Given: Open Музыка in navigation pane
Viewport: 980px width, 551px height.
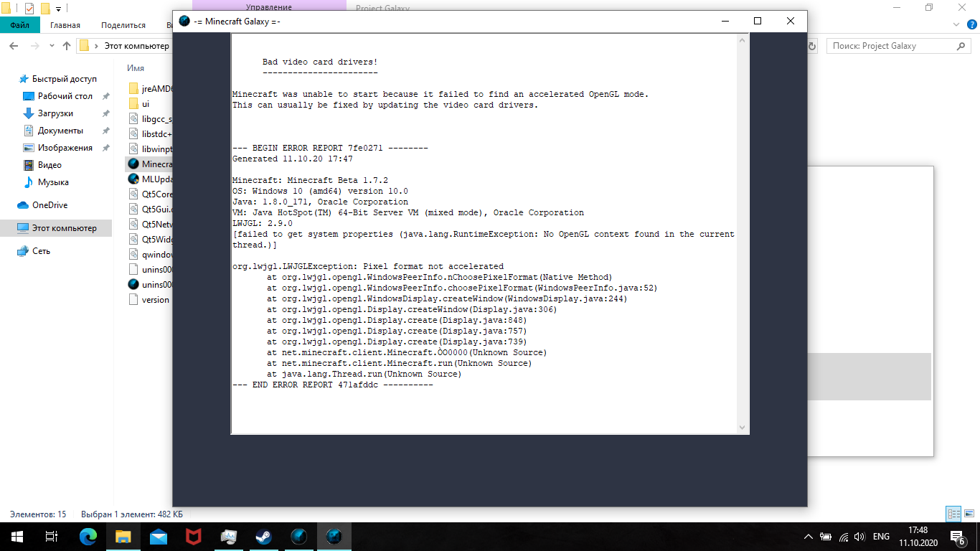Looking at the screenshot, I should (x=53, y=182).
